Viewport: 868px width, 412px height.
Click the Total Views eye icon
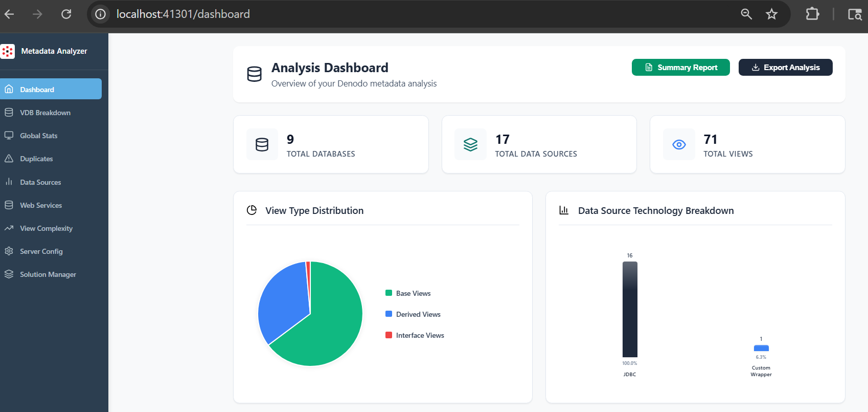pyautogui.click(x=679, y=144)
